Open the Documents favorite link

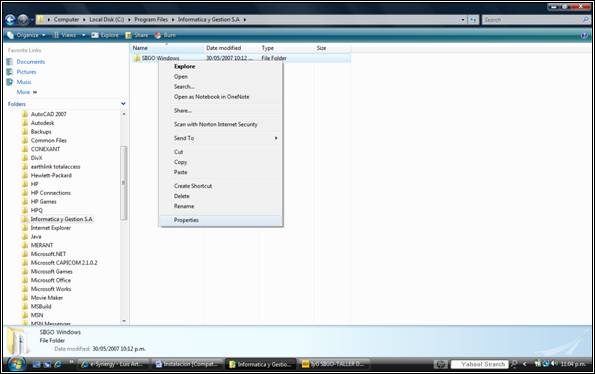(30, 62)
